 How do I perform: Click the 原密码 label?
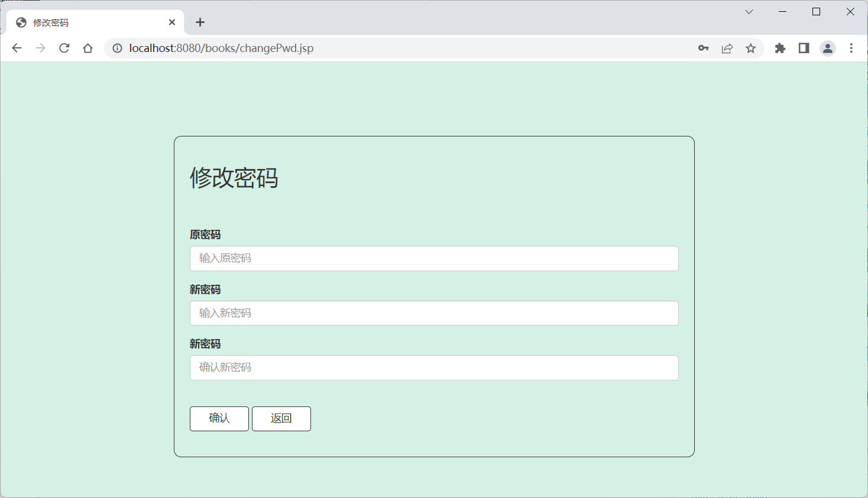pos(205,235)
